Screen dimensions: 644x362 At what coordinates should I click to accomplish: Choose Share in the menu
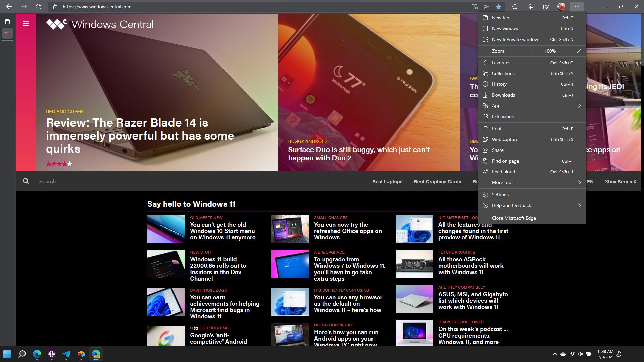532,150
